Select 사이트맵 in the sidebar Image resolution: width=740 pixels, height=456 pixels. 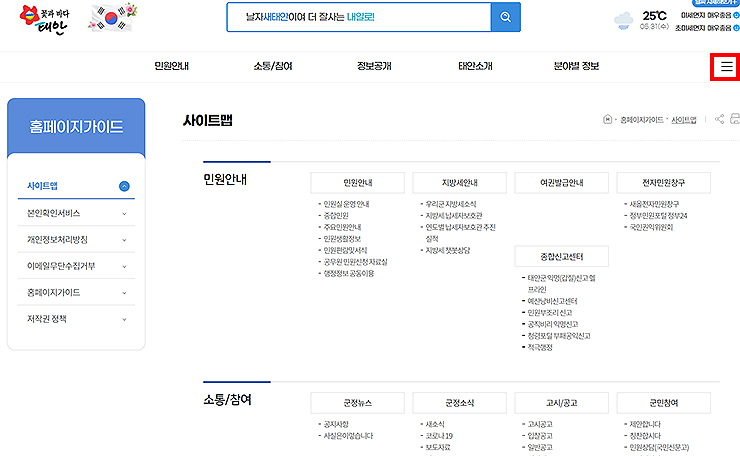42,186
